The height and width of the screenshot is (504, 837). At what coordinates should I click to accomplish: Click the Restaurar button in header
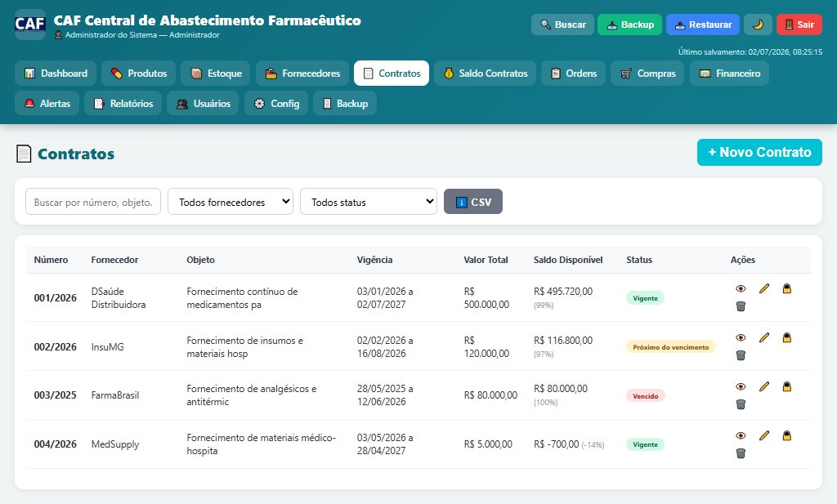[702, 25]
